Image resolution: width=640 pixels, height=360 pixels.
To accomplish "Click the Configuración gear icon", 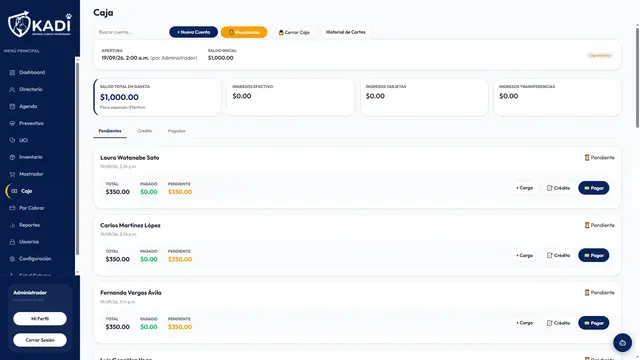I will point(12,259).
